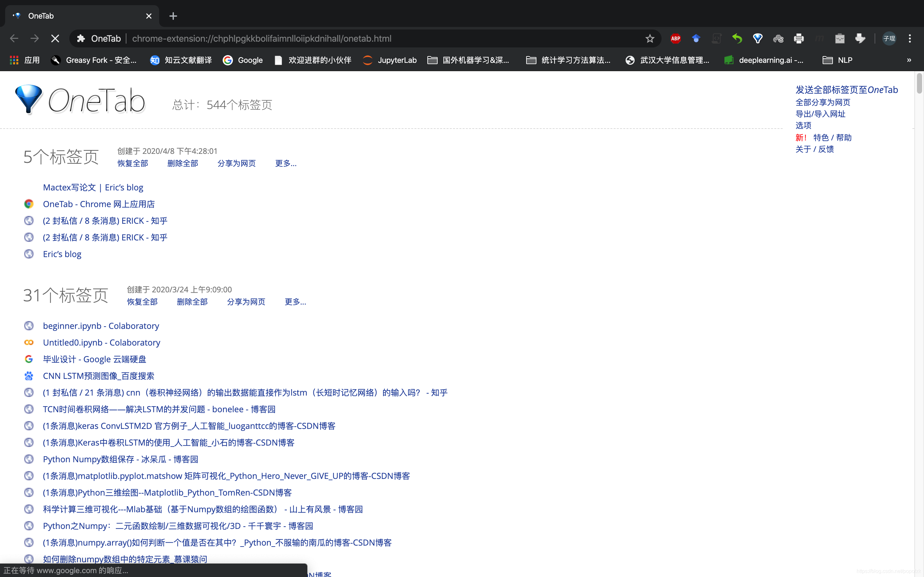Viewport: 924px width, 577px height.
Task: Open Chrome's three-dot menu
Action: [910, 38]
